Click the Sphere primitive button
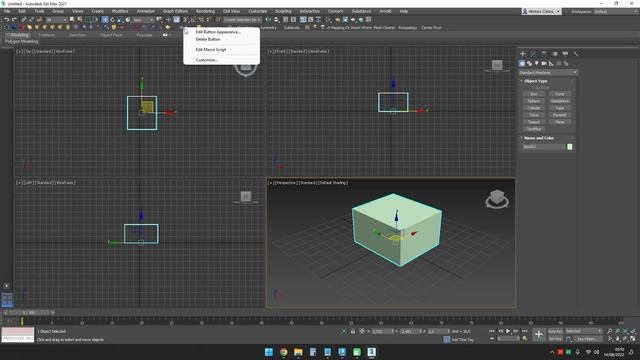 click(x=533, y=101)
